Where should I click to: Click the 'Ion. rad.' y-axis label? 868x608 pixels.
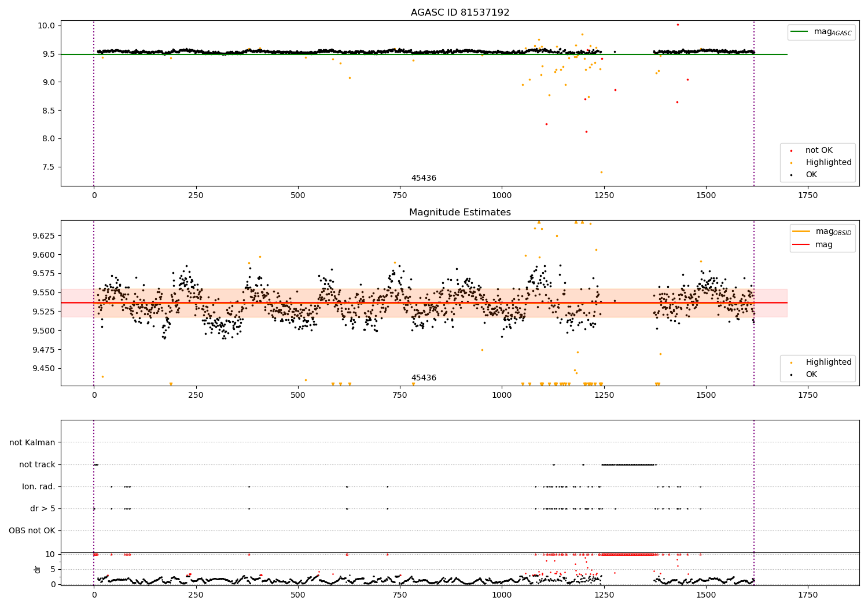coord(39,486)
